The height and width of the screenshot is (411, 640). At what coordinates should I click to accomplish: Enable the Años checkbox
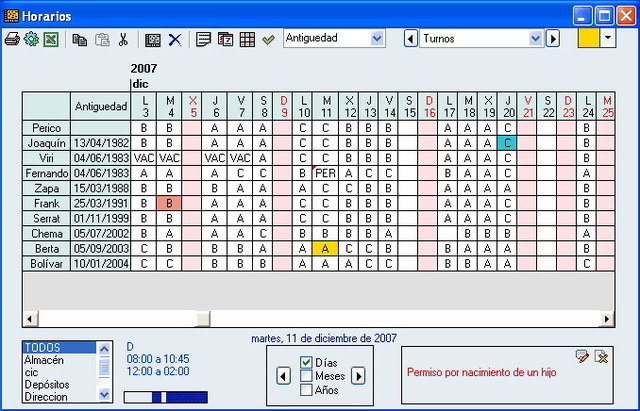tap(306, 390)
